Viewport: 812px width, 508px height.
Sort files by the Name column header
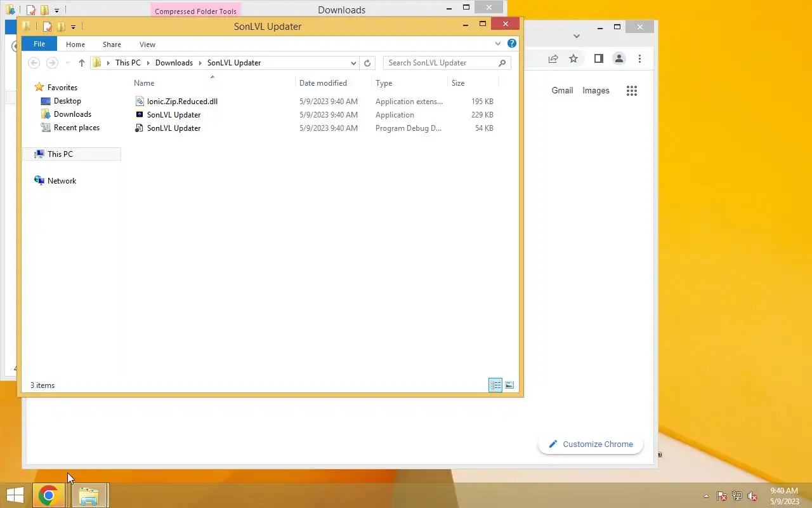[144, 83]
